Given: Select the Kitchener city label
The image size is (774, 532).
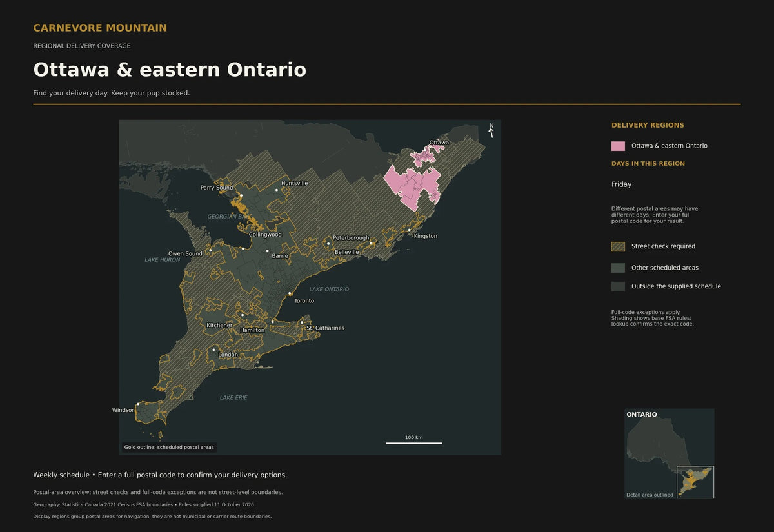Looking at the screenshot, I should click(x=219, y=326).
